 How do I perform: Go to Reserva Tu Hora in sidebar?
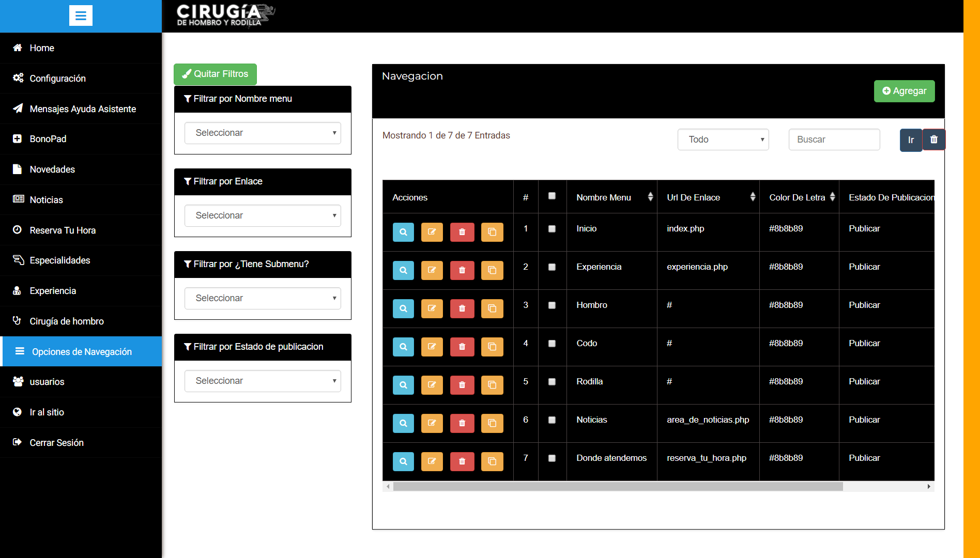(x=63, y=230)
